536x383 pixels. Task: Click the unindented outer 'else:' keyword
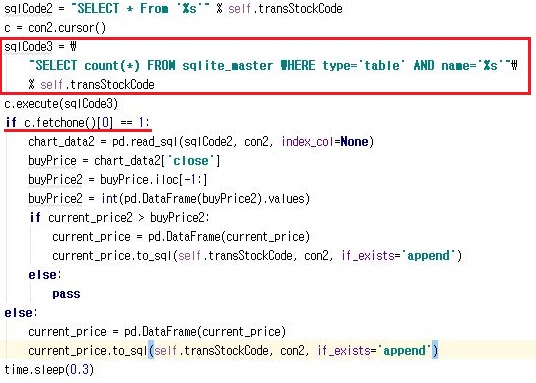tap(21, 313)
